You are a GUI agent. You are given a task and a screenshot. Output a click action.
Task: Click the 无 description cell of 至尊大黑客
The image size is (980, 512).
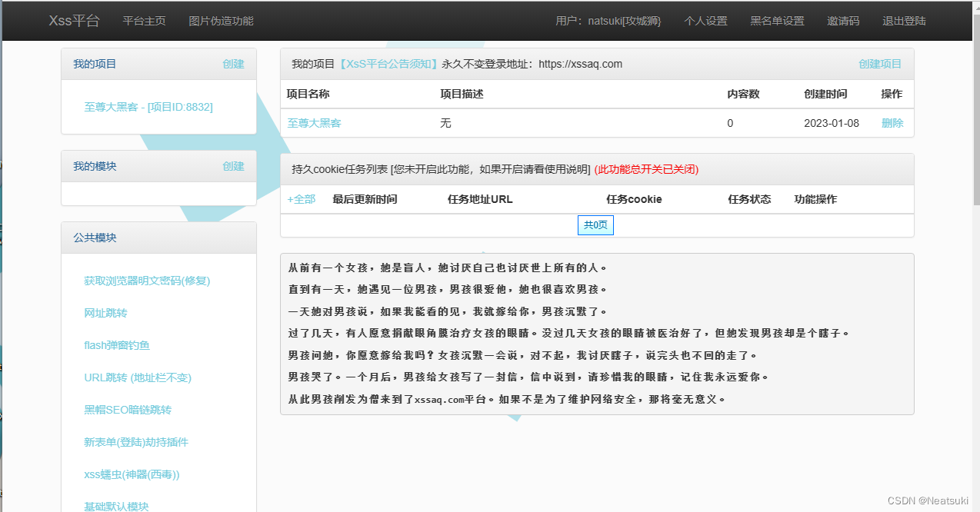[445, 123]
